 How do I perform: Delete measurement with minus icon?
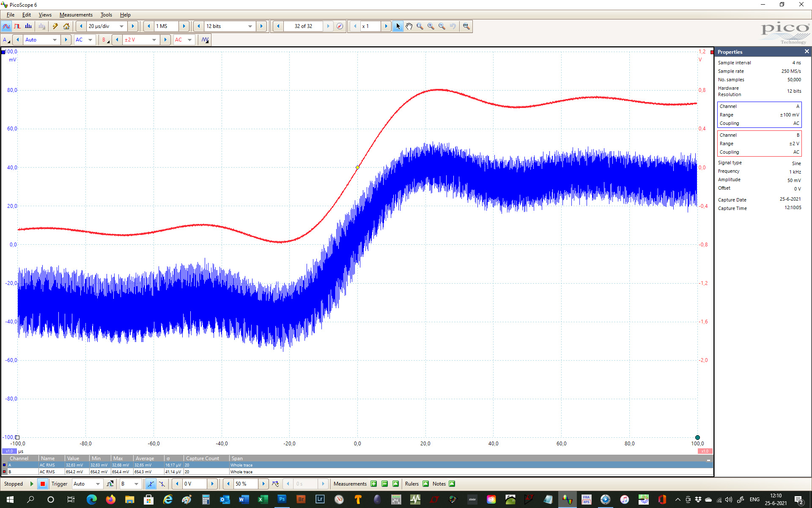coord(384,484)
